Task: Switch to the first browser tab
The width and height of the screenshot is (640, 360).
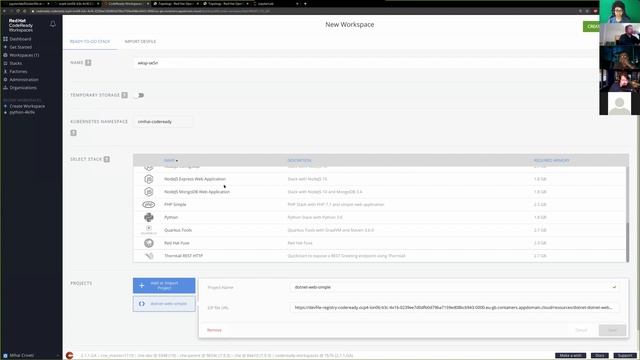Action: [x=26, y=3]
